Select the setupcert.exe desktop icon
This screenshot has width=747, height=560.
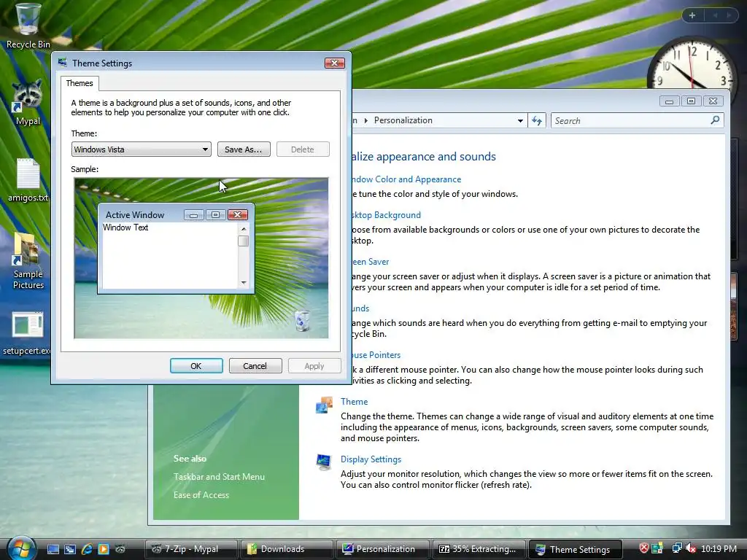coord(27,333)
